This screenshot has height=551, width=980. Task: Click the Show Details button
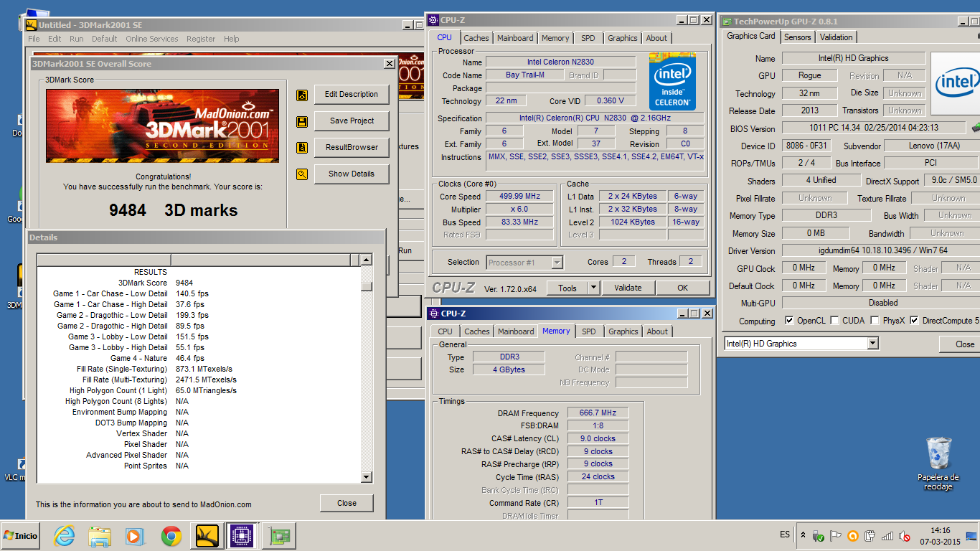tap(352, 174)
